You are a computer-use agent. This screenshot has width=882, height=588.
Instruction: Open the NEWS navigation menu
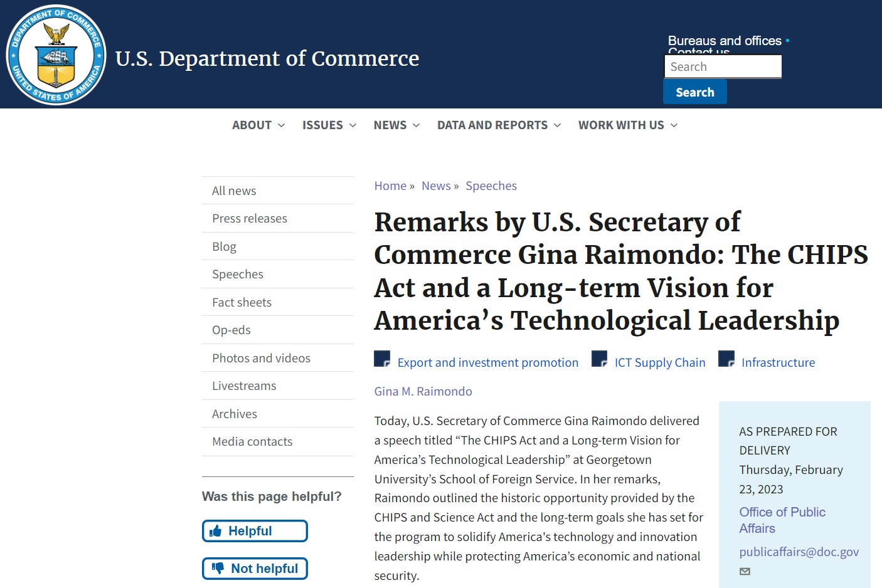point(396,125)
